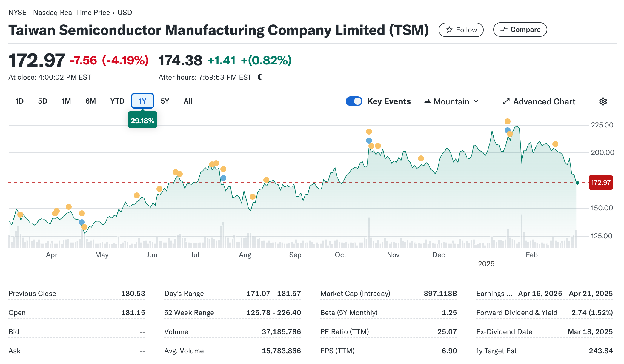Choose the 6M time range

coord(90,101)
